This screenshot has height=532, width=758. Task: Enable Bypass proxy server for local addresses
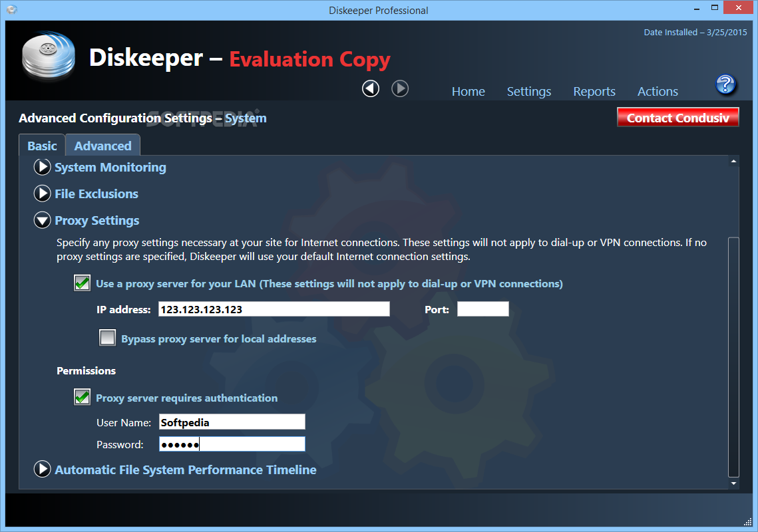coord(107,338)
